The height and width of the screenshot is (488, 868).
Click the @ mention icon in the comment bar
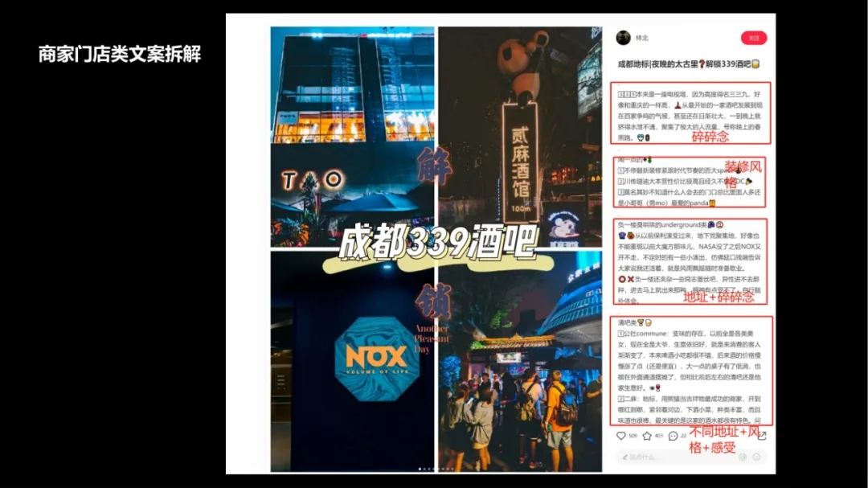743,457
